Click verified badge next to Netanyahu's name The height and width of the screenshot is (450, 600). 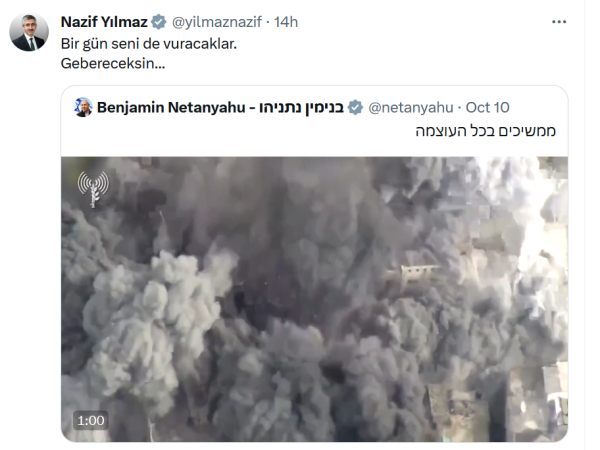(x=355, y=108)
